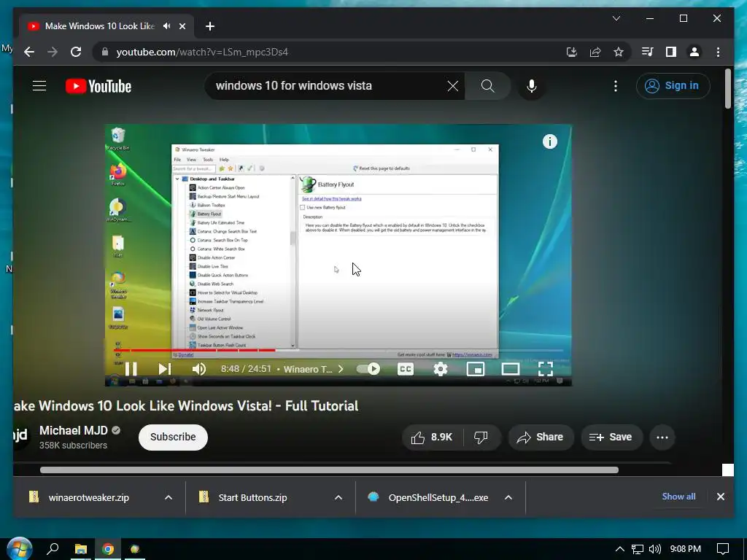
Task: Open the Chrome three-dot menu
Action: [718, 52]
